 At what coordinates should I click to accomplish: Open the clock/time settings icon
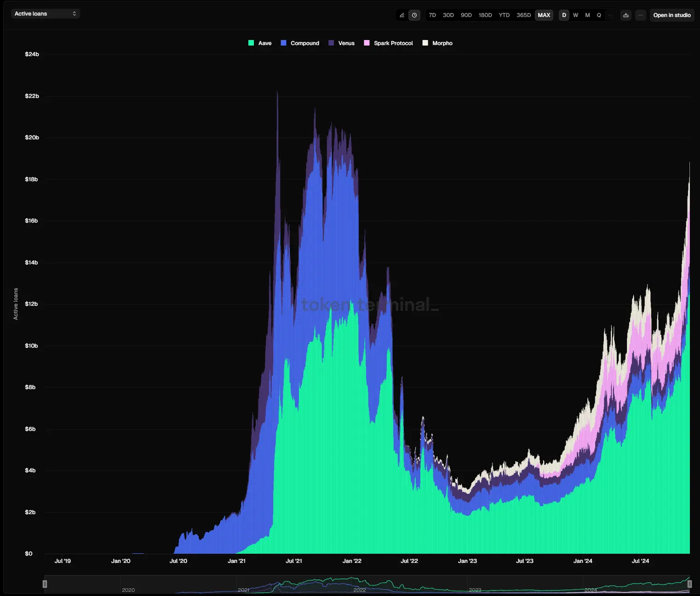point(414,15)
